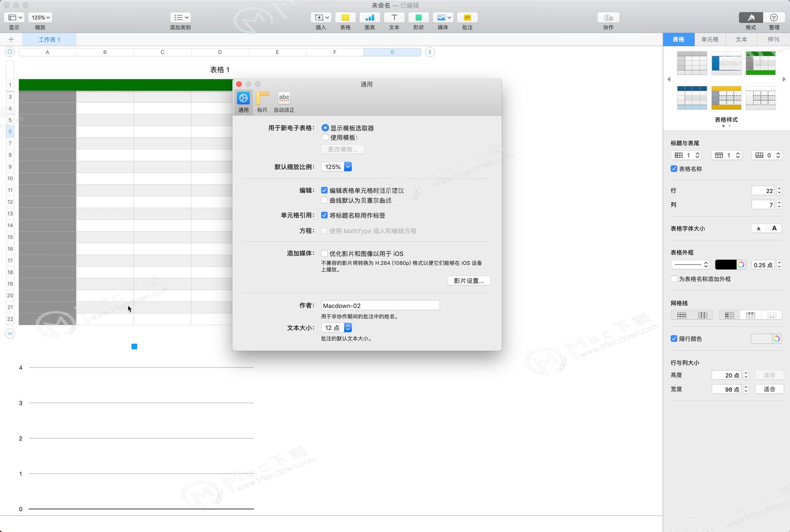Image resolution: width=790 pixels, height=532 pixels.
Task: Click the 影片设置... button
Action: tap(468, 281)
